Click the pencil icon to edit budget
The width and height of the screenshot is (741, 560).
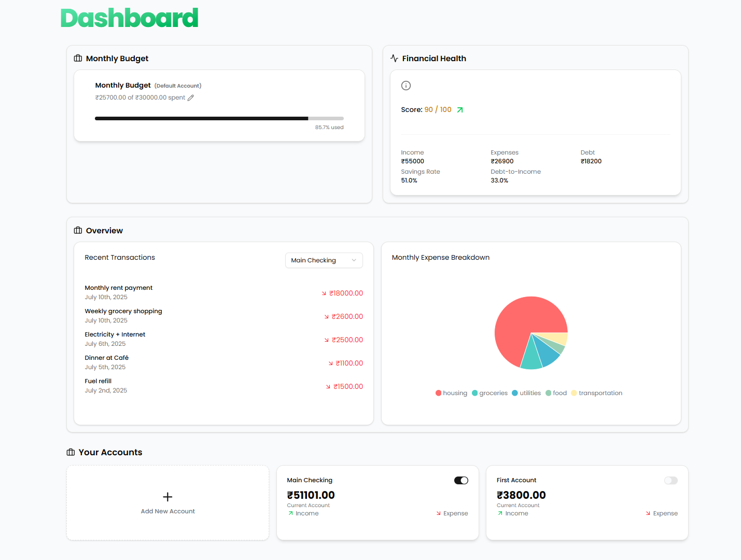tap(190, 97)
